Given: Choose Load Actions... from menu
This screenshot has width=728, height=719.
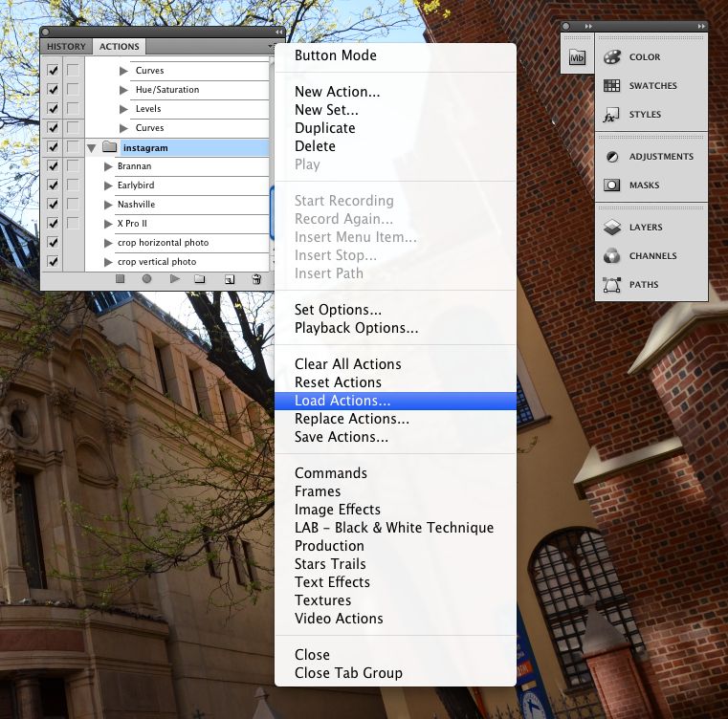Looking at the screenshot, I should tap(395, 401).
